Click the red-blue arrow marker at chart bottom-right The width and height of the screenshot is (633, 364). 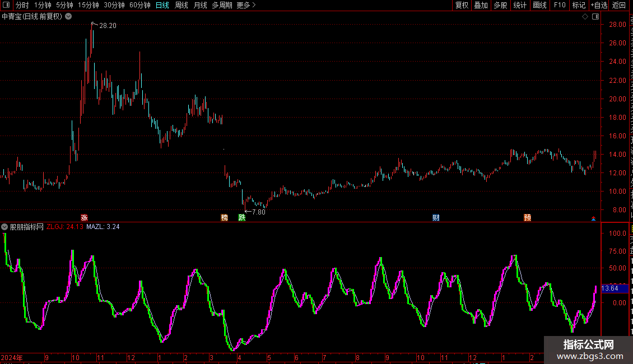pyautogui.click(x=593, y=218)
